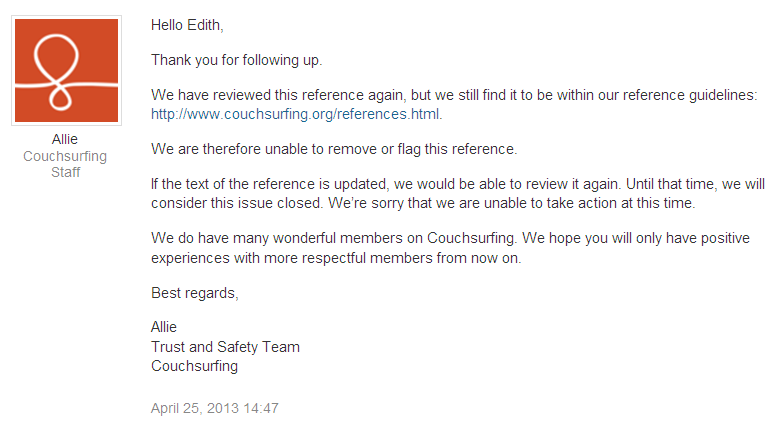784x438 pixels.
Task: Click the Thank you for following up line
Action: [236, 60]
